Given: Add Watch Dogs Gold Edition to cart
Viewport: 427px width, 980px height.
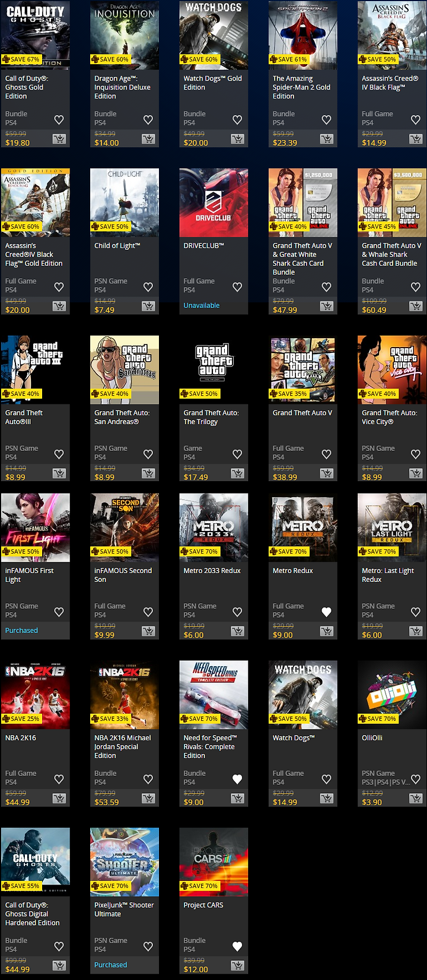Looking at the screenshot, I should tap(238, 139).
